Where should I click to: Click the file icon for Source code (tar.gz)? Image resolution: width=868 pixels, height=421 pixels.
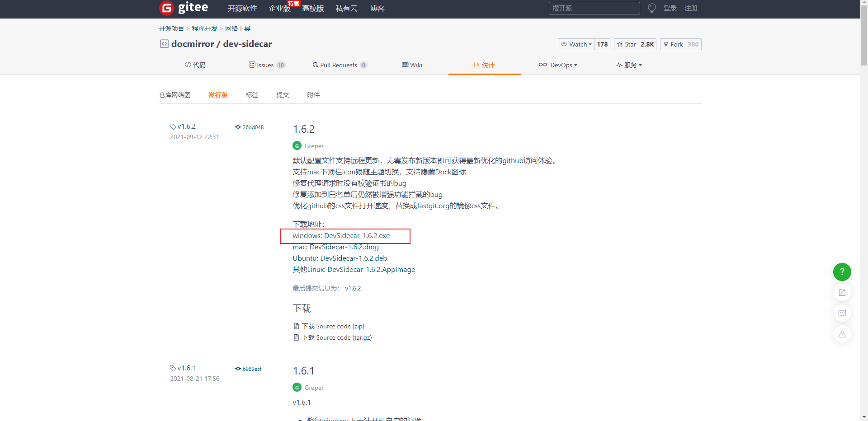coord(297,337)
